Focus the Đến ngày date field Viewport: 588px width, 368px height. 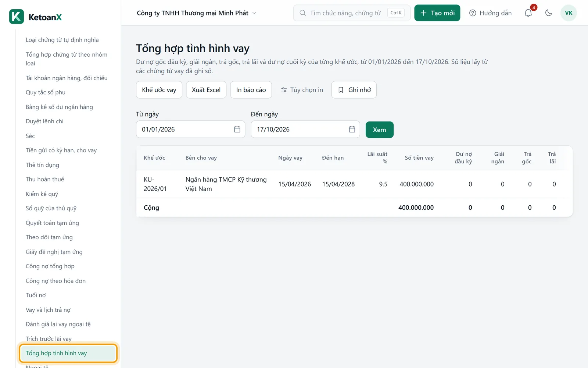point(305,129)
